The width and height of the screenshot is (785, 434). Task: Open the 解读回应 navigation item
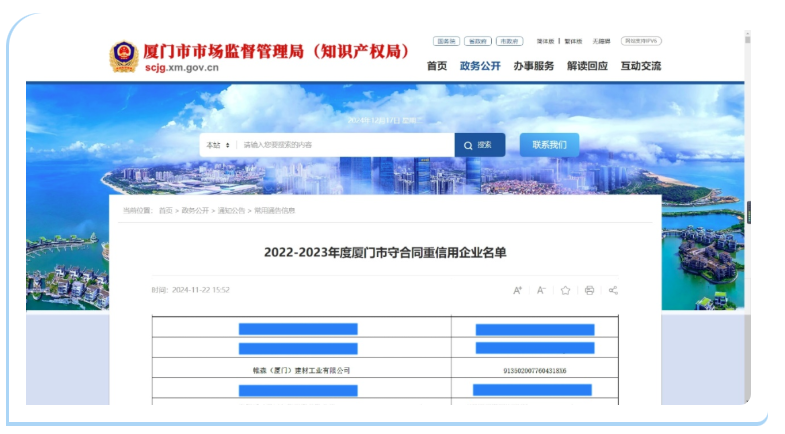click(x=587, y=66)
